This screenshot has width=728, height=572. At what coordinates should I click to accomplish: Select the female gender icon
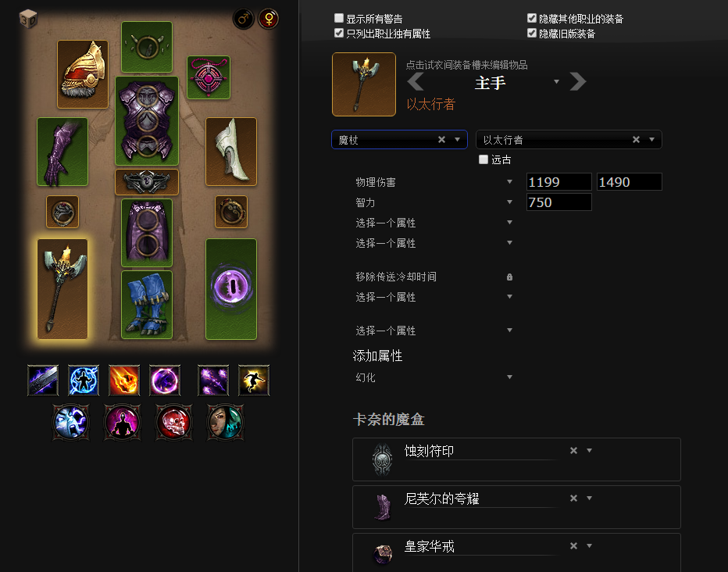(x=269, y=20)
